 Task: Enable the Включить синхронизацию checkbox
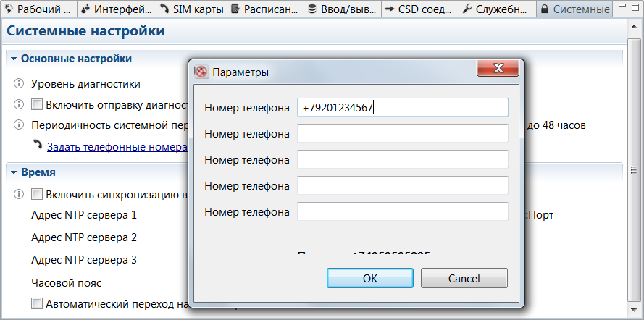point(37,194)
